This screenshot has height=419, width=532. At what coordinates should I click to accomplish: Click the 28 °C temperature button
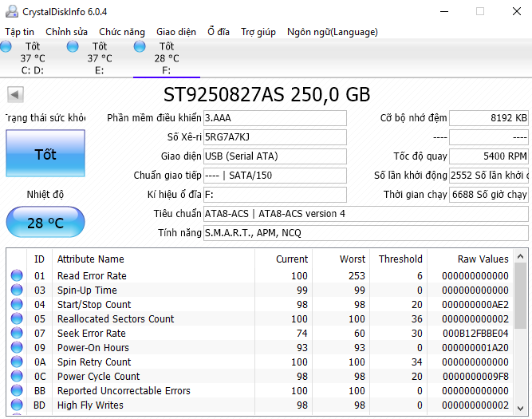pos(45,223)
